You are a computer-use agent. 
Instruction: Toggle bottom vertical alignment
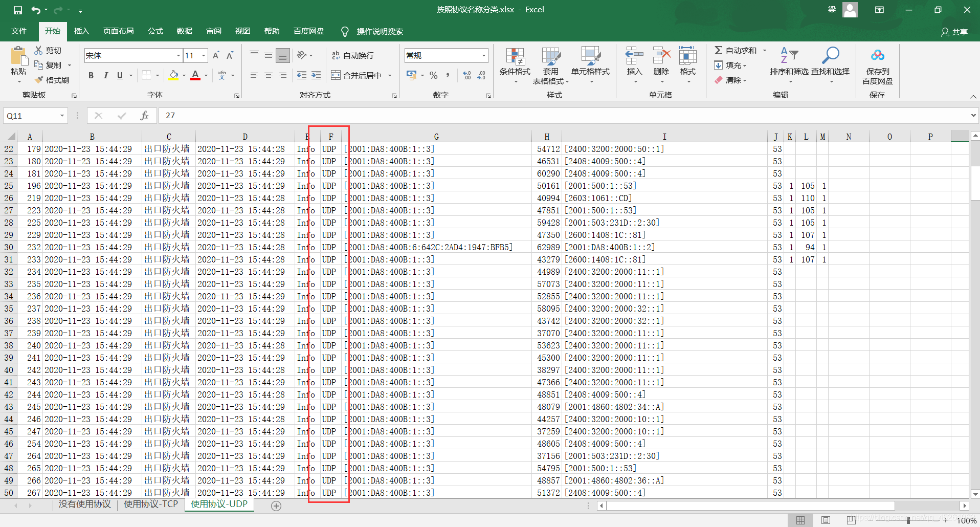click(283, 55)
